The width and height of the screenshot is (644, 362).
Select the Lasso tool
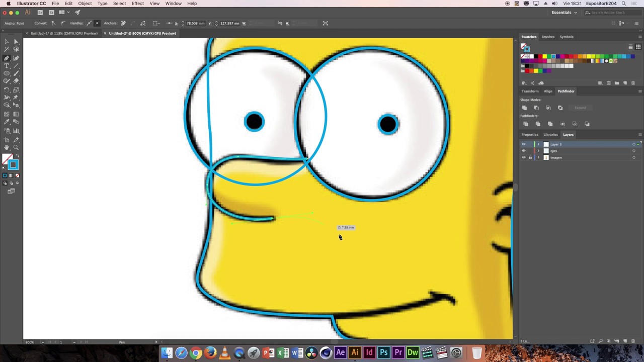tap(16, 50)
